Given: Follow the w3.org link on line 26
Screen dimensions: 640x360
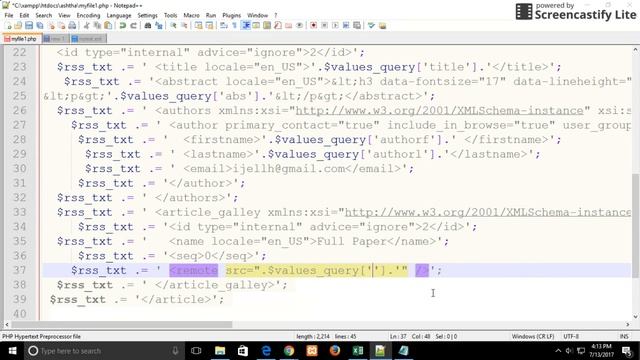Looking at the screenshot, I should click(x=439, y=111).
